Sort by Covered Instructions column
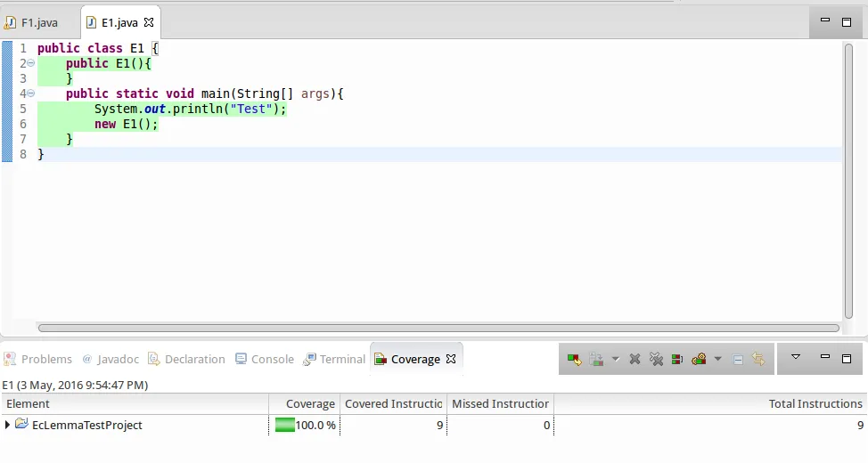 tap(393, 404)
